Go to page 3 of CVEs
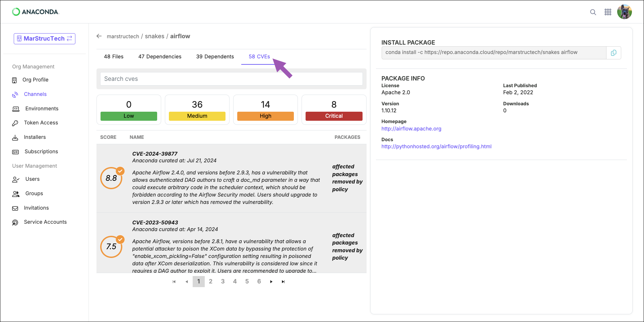The width and height of the screenshot is (644, 322). tap(223, 281)
